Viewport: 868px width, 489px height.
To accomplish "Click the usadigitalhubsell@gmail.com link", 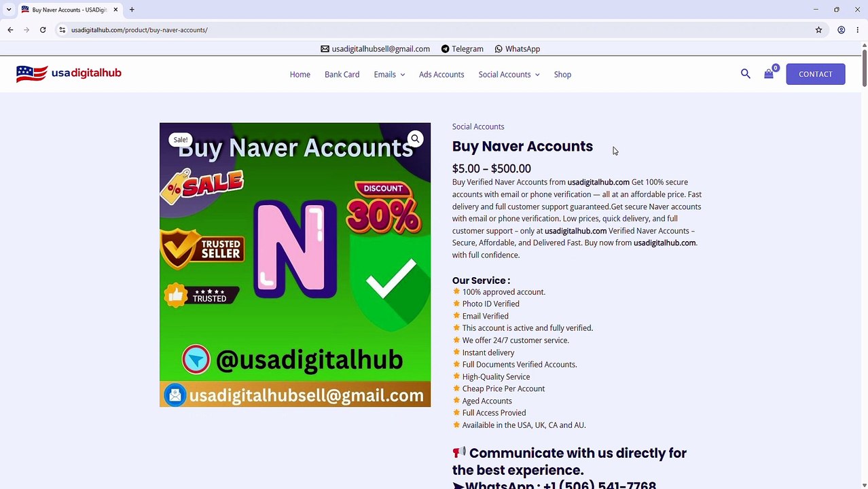I will pos(380,49).
